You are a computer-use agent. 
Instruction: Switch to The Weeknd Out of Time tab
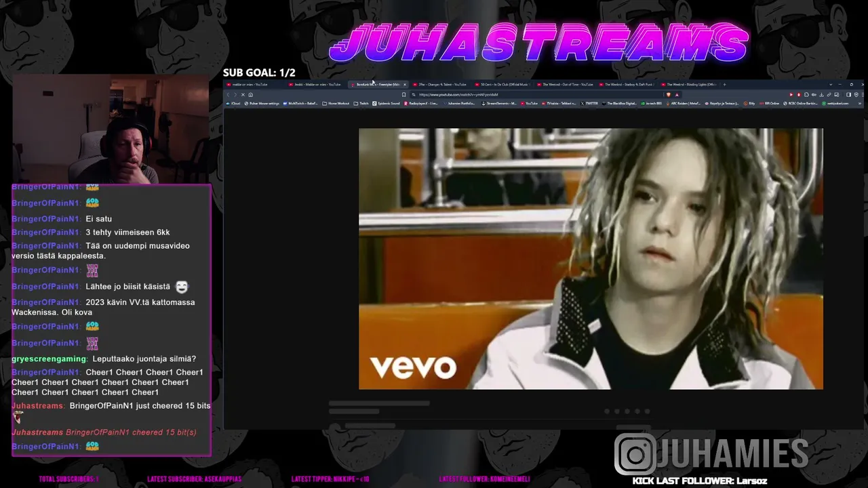tap(564, 85)
